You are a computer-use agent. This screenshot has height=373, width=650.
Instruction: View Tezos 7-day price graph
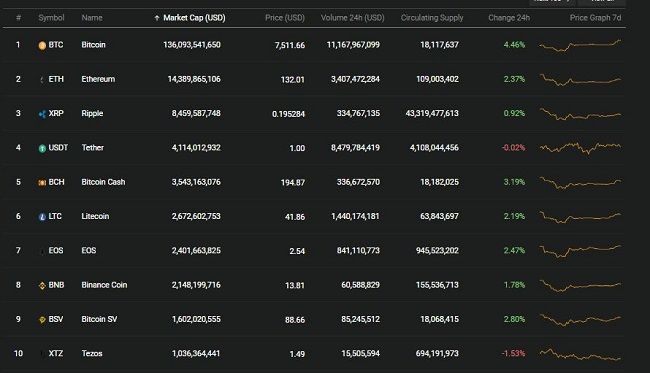[580, 354]
